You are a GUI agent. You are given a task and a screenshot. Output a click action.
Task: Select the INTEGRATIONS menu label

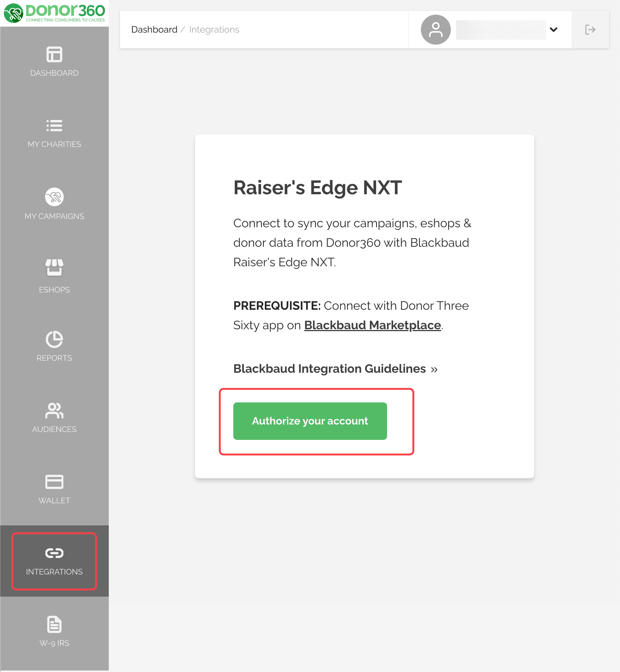[x=54, y=572]
